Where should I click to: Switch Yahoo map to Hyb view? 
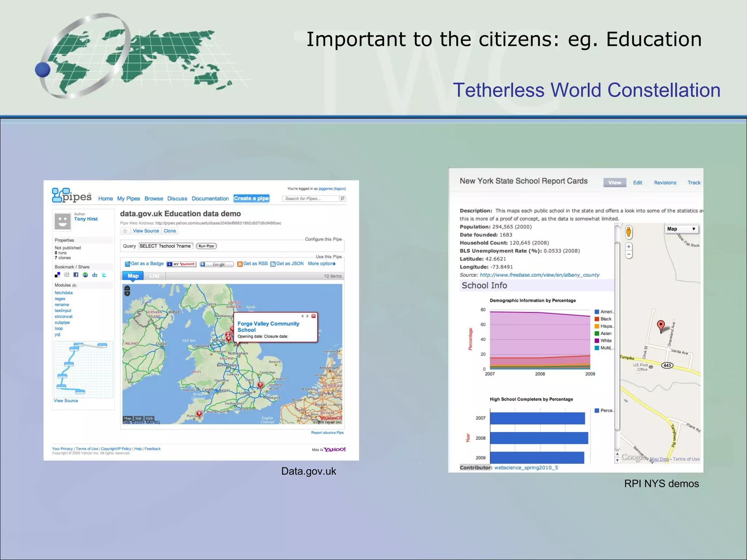[149, 418]
